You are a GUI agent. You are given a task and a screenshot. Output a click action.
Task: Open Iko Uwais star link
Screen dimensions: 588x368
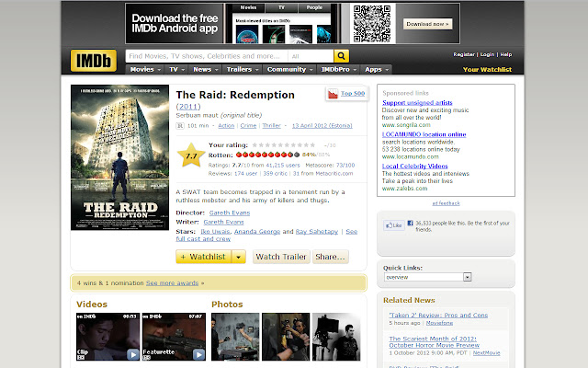tap(215, 232)
